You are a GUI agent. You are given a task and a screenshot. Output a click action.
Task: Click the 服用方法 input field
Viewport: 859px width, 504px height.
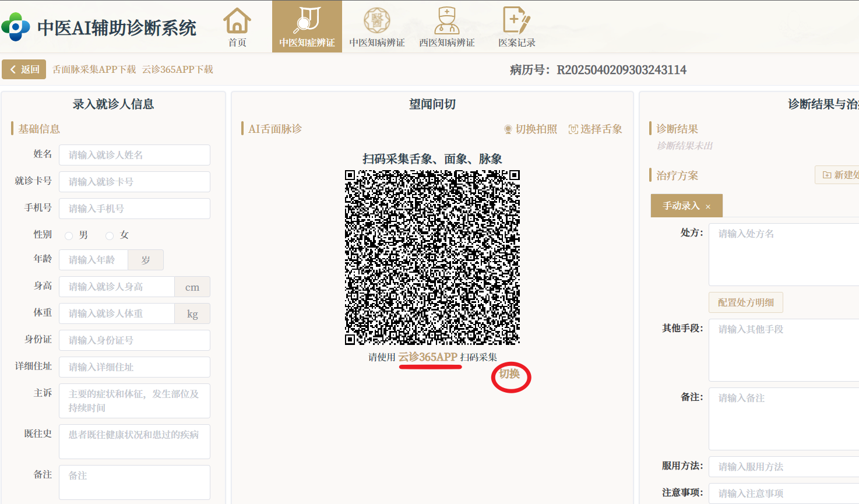[784, 467]
